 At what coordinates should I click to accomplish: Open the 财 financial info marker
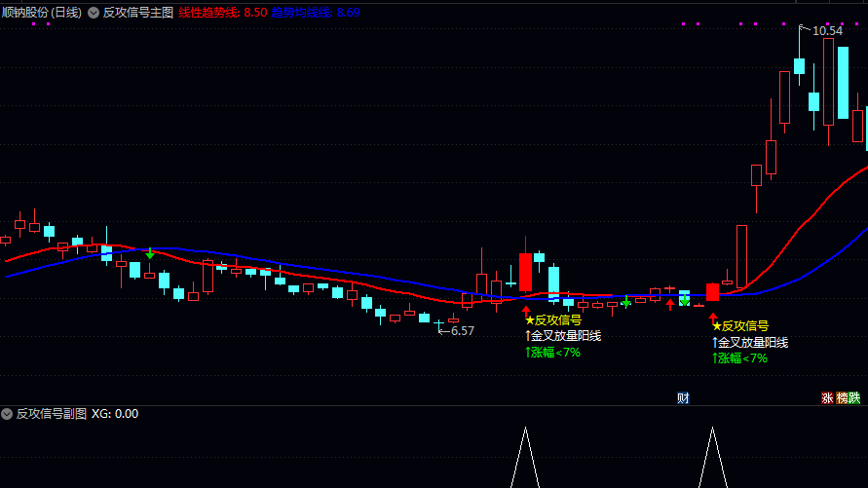point(683,397)
